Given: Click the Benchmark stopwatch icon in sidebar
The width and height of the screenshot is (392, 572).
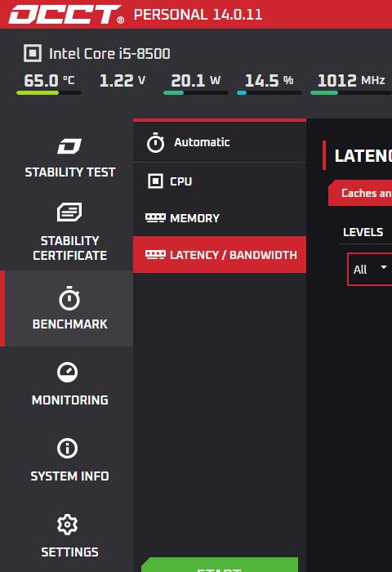Looking at the screenshot, I should click(x=69, y=298).
